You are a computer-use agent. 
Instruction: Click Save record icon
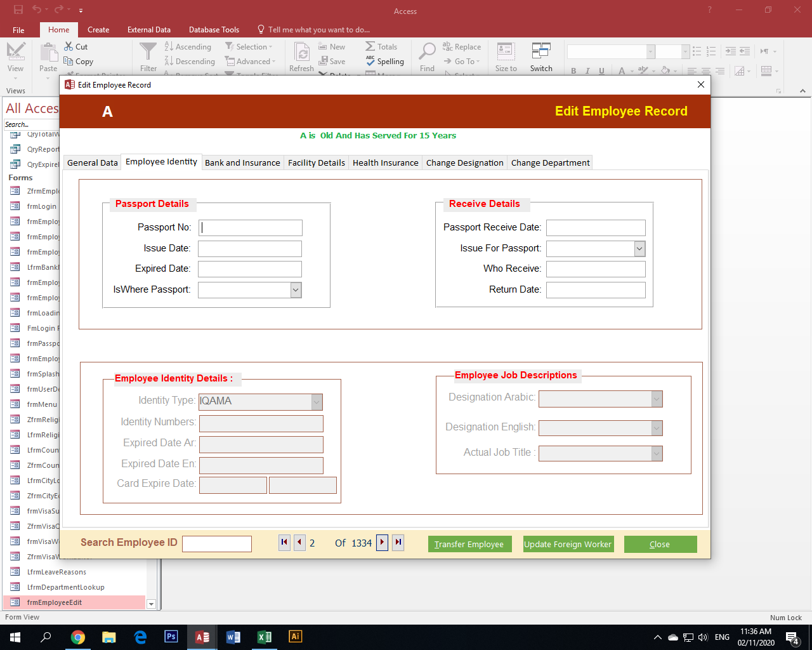click(324, 61)
